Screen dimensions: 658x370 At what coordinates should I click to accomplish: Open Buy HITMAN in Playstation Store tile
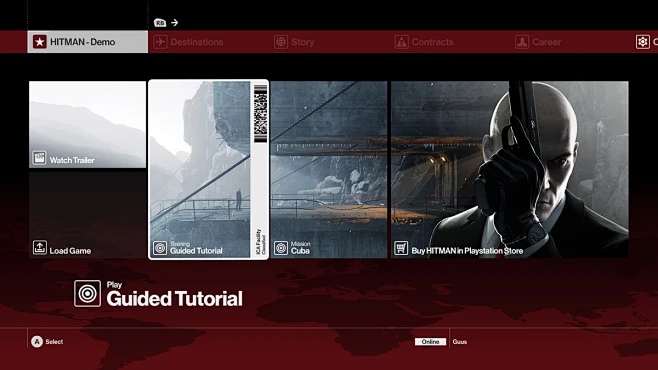click(x=510, y=169)
